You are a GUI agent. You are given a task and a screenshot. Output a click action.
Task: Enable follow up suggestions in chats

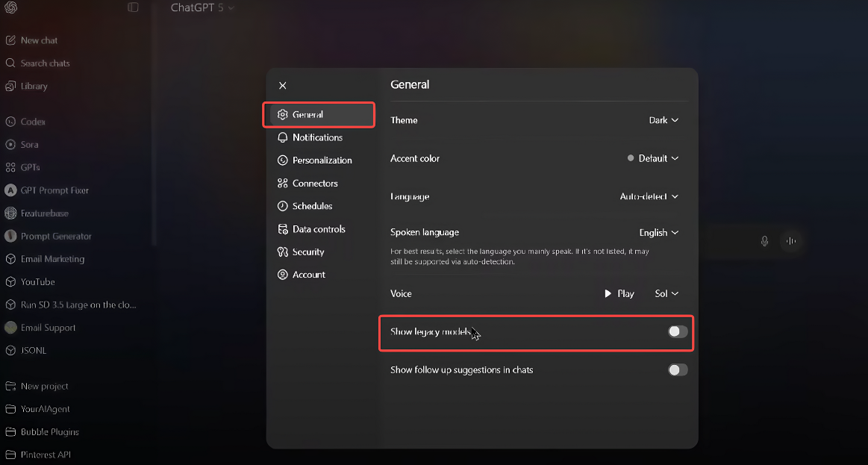point(677,369)
